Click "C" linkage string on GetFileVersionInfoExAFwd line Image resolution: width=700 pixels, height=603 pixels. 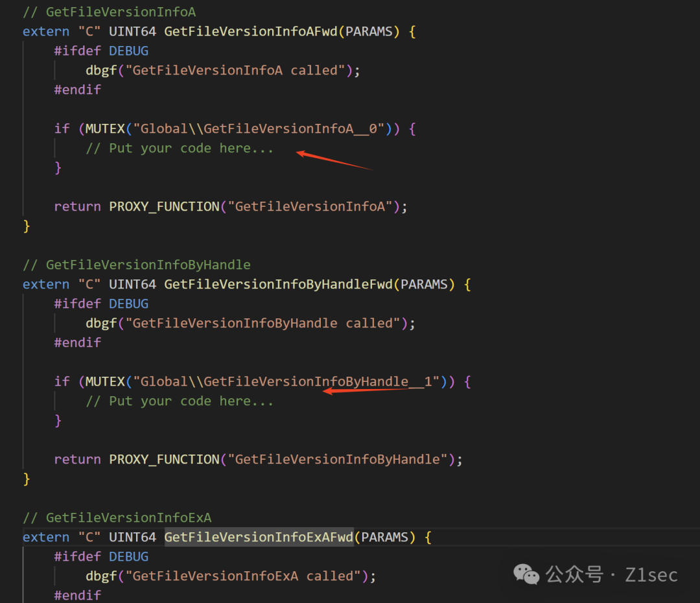(x=89, y=538)
